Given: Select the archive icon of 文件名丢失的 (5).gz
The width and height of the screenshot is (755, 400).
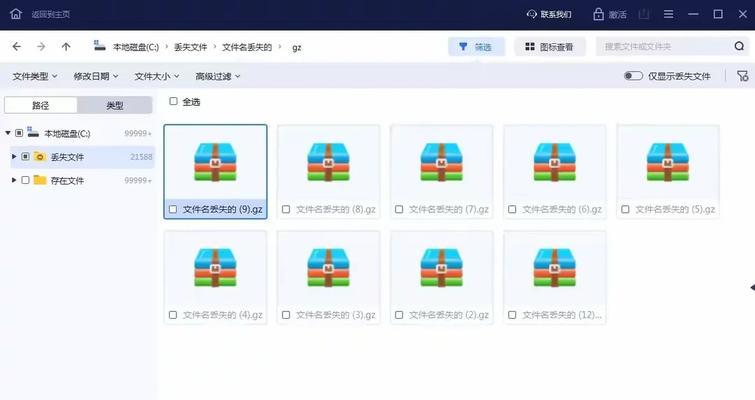Looking at the screenshot, I should click(668, 162).
